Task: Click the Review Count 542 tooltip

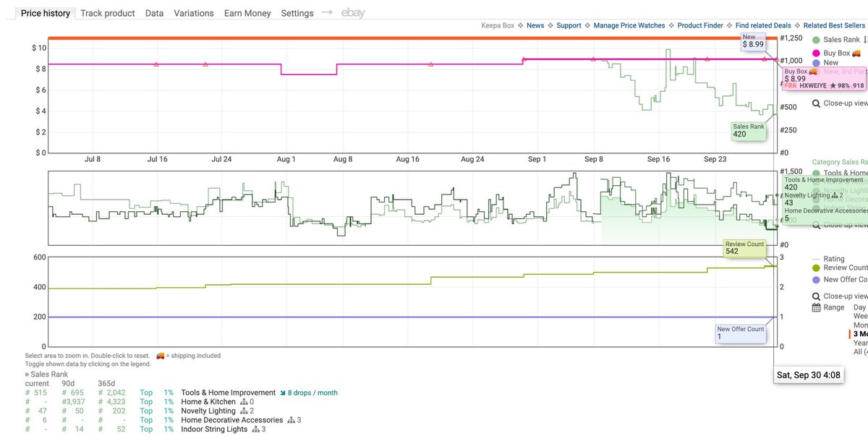Action: tap(744, 248)
